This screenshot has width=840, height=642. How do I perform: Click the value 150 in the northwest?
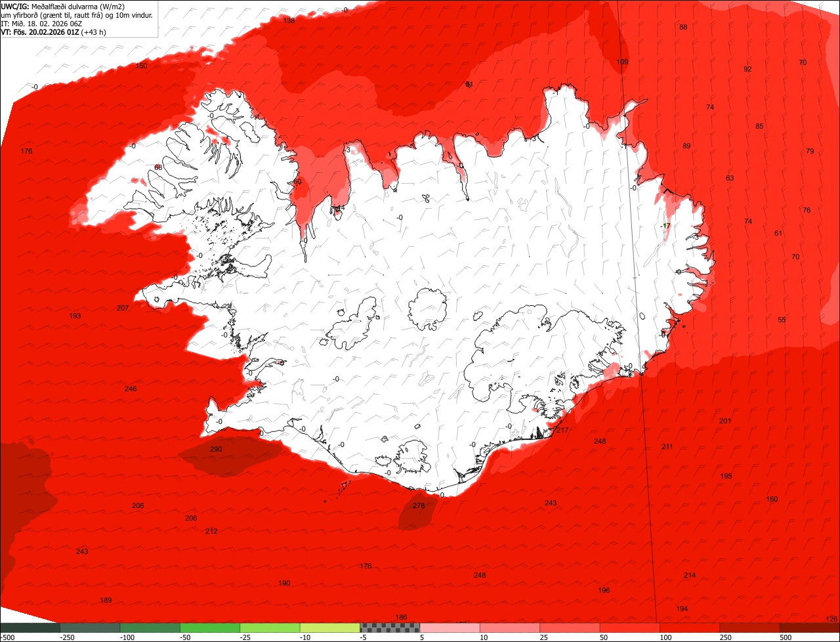tap(141, 66)
